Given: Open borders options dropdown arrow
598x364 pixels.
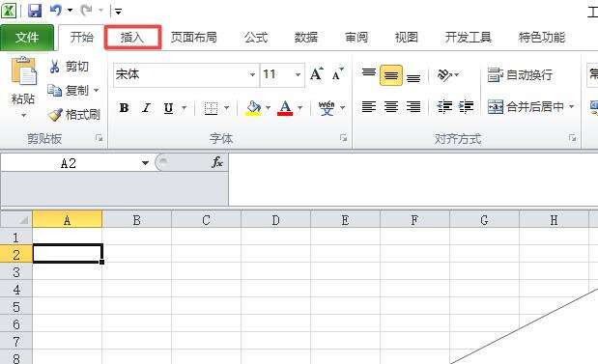Looking at the screenshot, I should 226,108.
